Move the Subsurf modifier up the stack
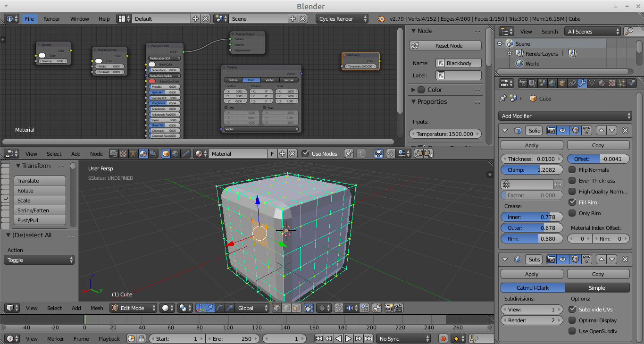Image resolution: width=644 pixels, height=344 pixels. click(x=601, y=260)
